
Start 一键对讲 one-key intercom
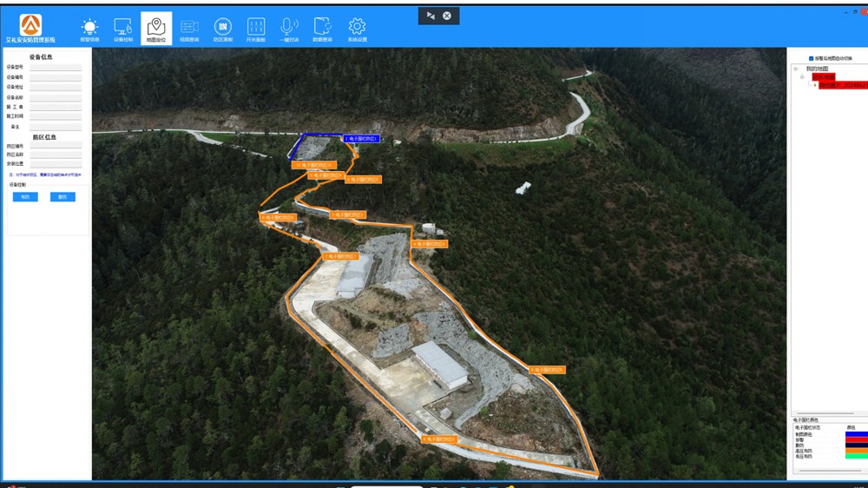point(290,30)
